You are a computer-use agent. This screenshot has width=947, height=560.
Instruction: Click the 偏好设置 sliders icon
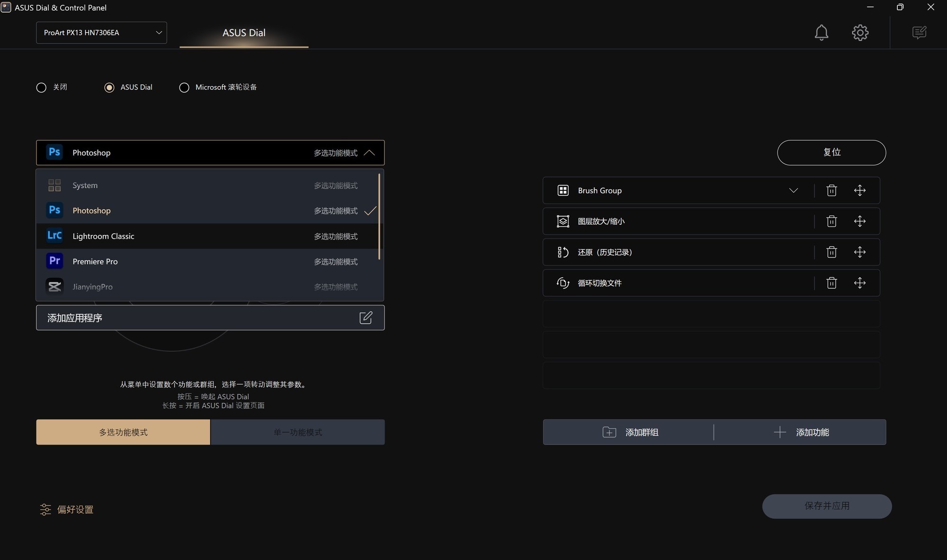coord(45,509)
